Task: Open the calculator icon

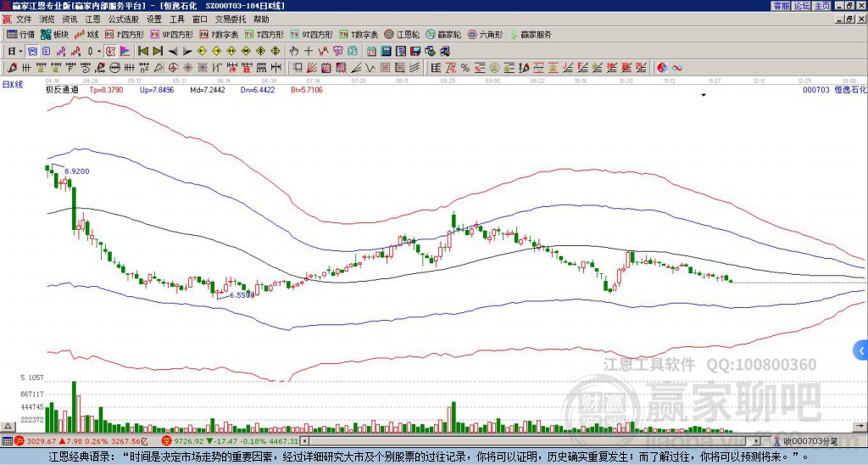Action: coord(386,52)
